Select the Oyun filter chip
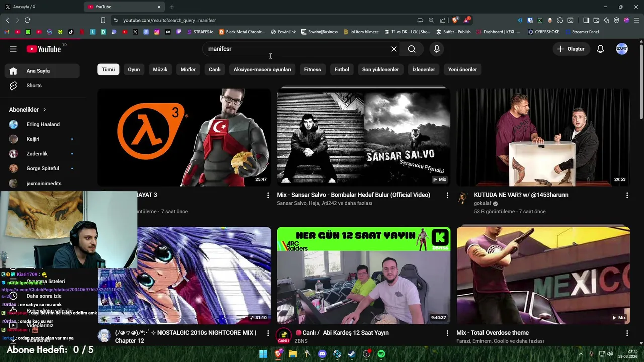 click(134, 69)
